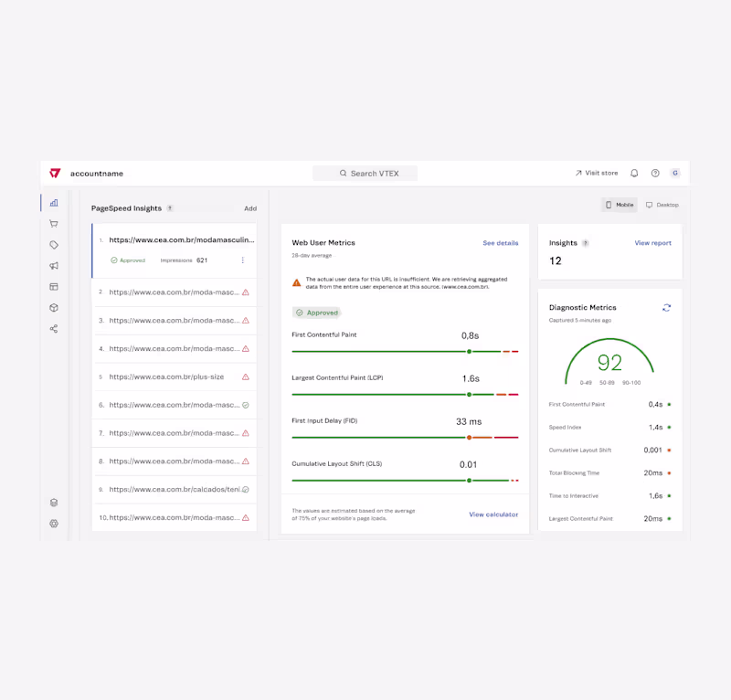Click the First Contentful Paint progress bar
731x700 pixels.
(405, 352)
